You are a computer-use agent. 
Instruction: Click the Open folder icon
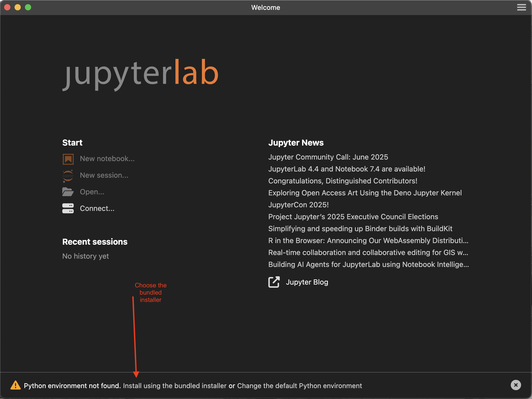(x=68, y=192)
